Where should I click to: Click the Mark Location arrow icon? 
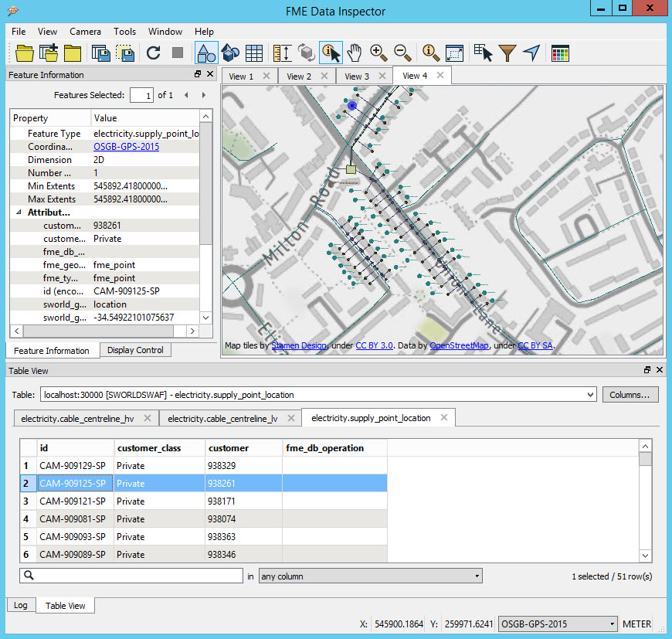(x=531, y=53)
